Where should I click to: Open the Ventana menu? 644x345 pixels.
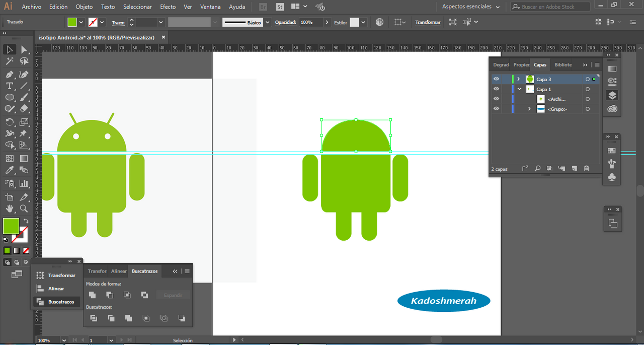(210, 7)
